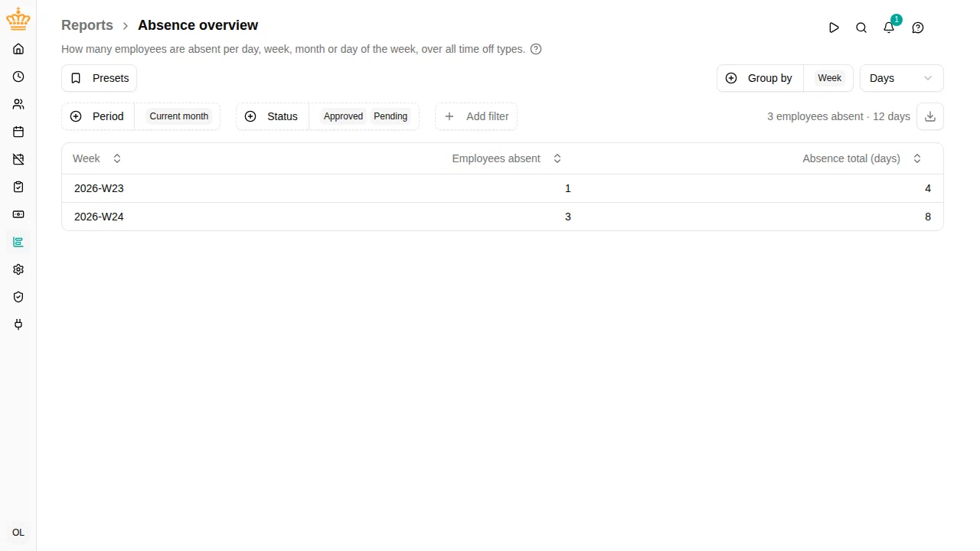Open the settings gear sidebar icon
The height and width of the screenshot is (551, 980).
(18, 269)
